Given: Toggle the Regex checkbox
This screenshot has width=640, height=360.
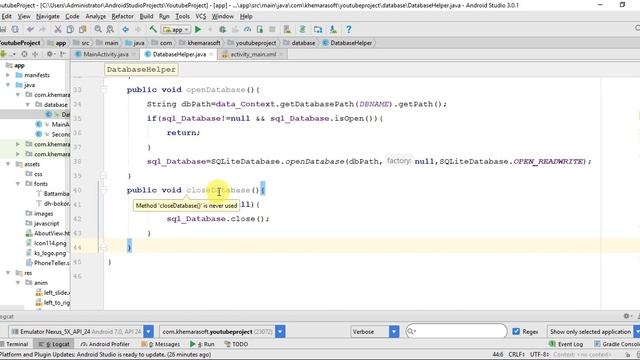Looking at the screenshot, I should tap(516, 331).
